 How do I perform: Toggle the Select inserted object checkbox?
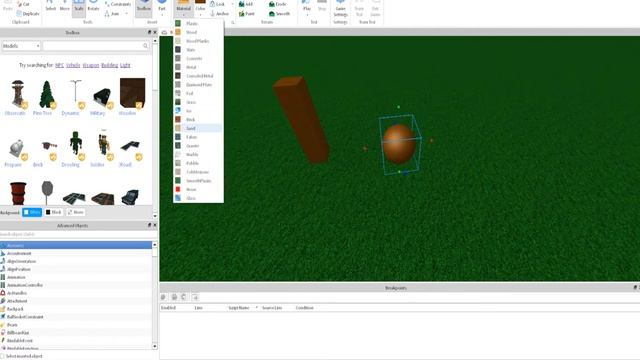pyautogui.click(x=3, y=356)
